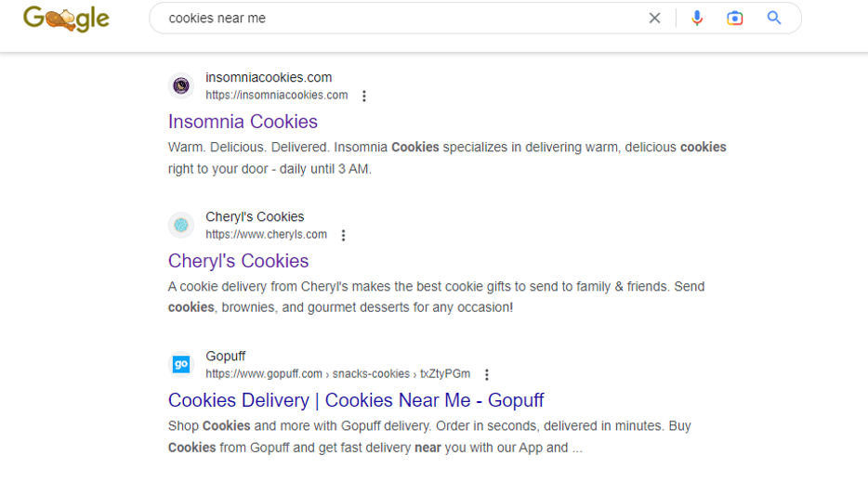Viewport: 868px width, 481px height.
Task: Start a voice search with microphone
Action: [x=697, y=19]
